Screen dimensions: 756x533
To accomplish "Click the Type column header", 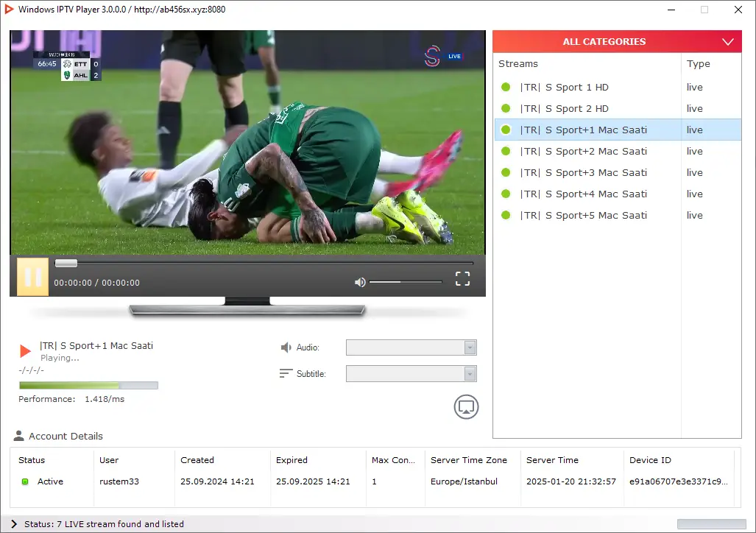I will (698, 63).
